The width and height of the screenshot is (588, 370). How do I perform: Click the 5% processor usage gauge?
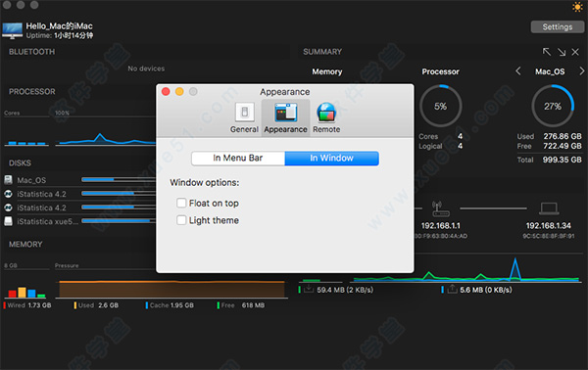tap(440, 106)
